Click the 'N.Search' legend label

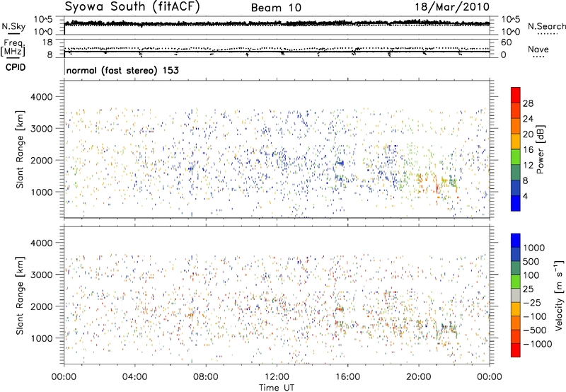(x=546, y=26)
